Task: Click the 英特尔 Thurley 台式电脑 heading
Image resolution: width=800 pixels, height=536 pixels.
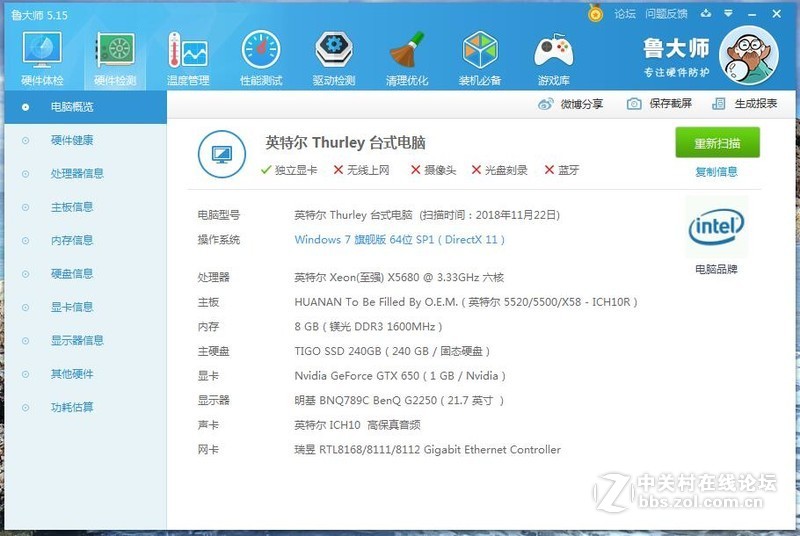Action: [x=345, y=142]
